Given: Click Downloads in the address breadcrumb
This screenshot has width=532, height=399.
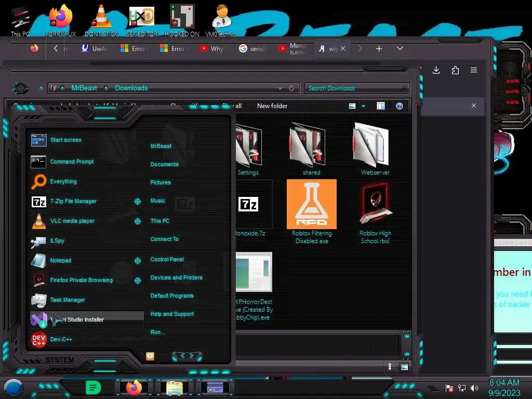Looking at the screenshot, I should [131, 88].
